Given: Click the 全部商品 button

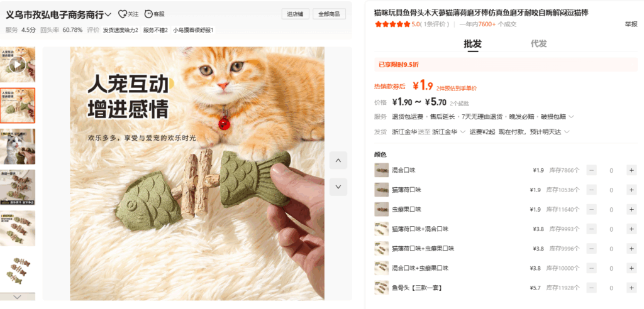Looking at the screenshot, I should tap(329, 14).
